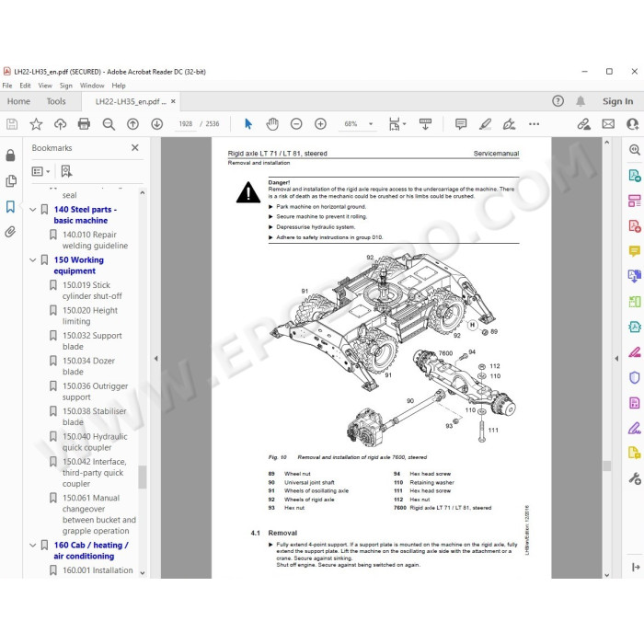644x644 pixels.
Task: Collapse 140 Steel parts bookmark
Action: 33,210
